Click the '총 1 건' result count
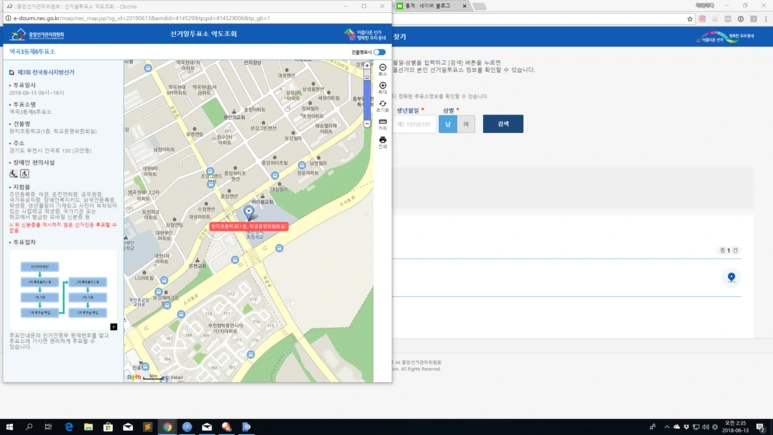The image size is (773, 435). [729, 251]
